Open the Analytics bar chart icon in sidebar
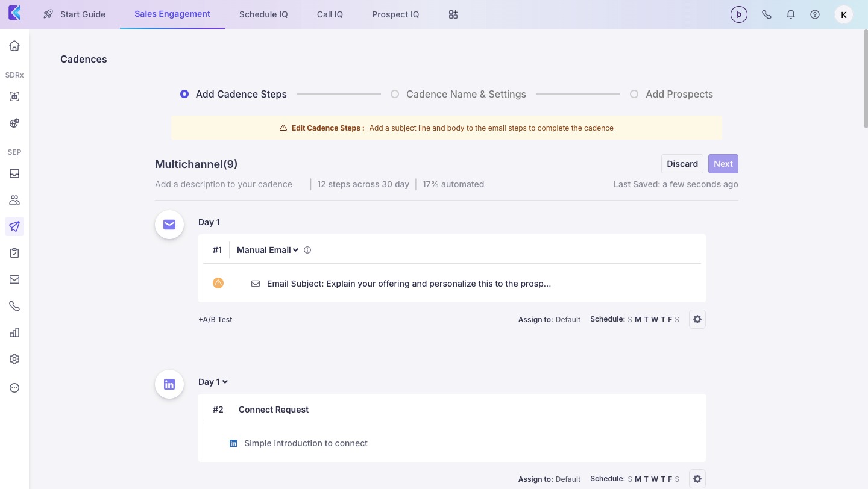 (14, 332)
